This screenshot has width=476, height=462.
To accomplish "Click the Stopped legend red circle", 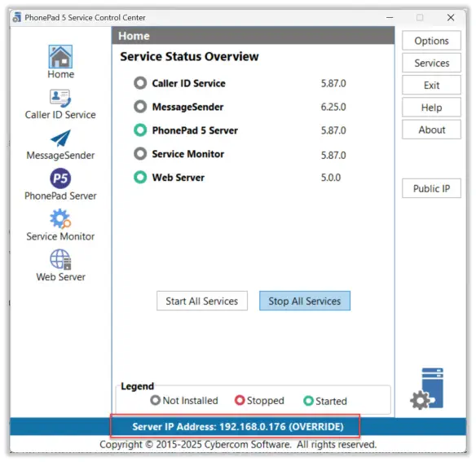I will (240, 400).
